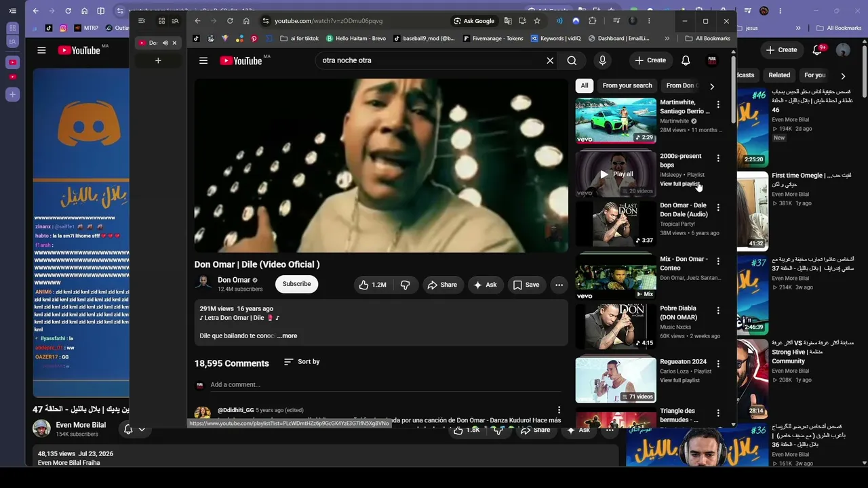The width and height of the screenshot is (868, 488).
Task: Open the YouTube guide menu in front window
Action: coord(203,60)
